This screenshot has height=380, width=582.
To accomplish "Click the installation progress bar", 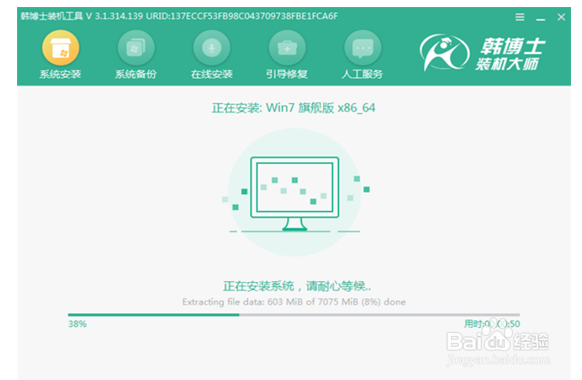I will tap(294, 315).
